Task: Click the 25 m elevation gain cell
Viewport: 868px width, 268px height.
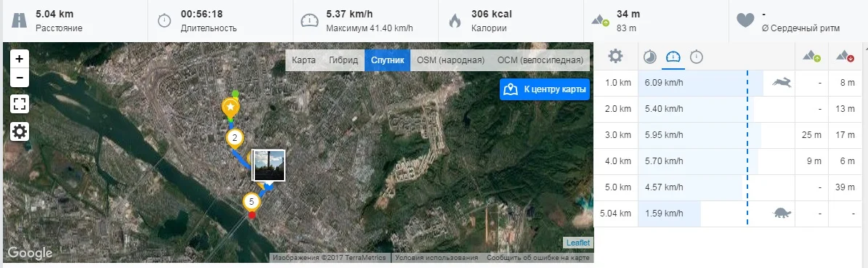Action: pyautogui.click(x=811, y=135)
